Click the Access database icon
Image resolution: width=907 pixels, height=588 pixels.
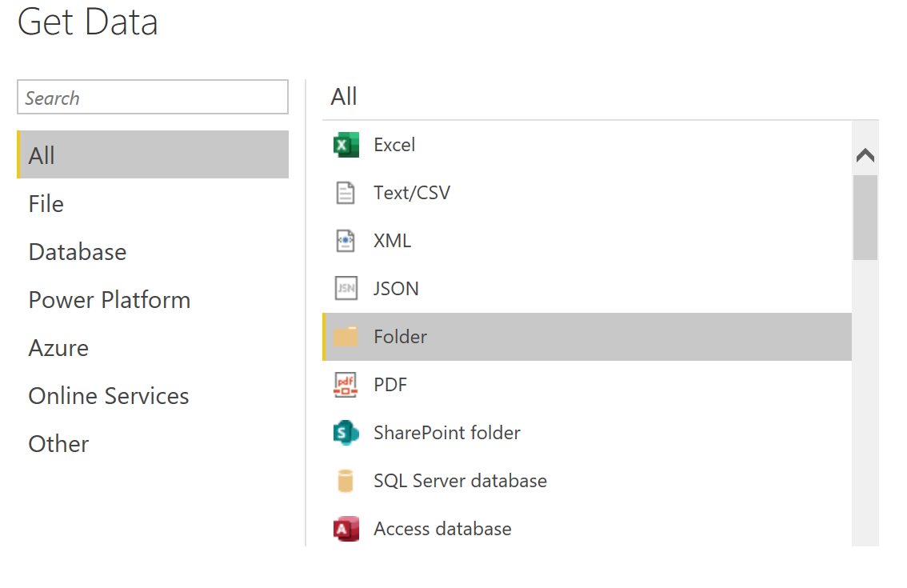[346, 529]
